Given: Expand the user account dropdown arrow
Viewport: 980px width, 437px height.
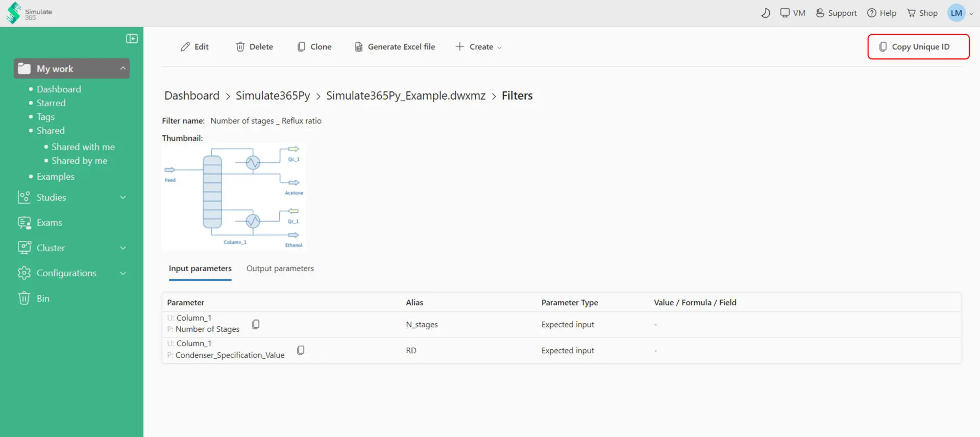Looking at the screenshot, I should [971, 14].
